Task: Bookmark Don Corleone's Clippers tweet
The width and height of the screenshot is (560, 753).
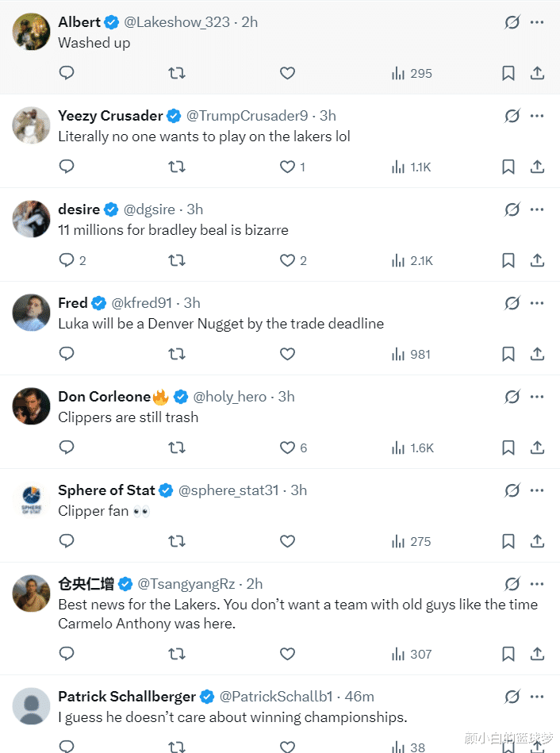Action: pyautogui.click(x=508, y=448)
